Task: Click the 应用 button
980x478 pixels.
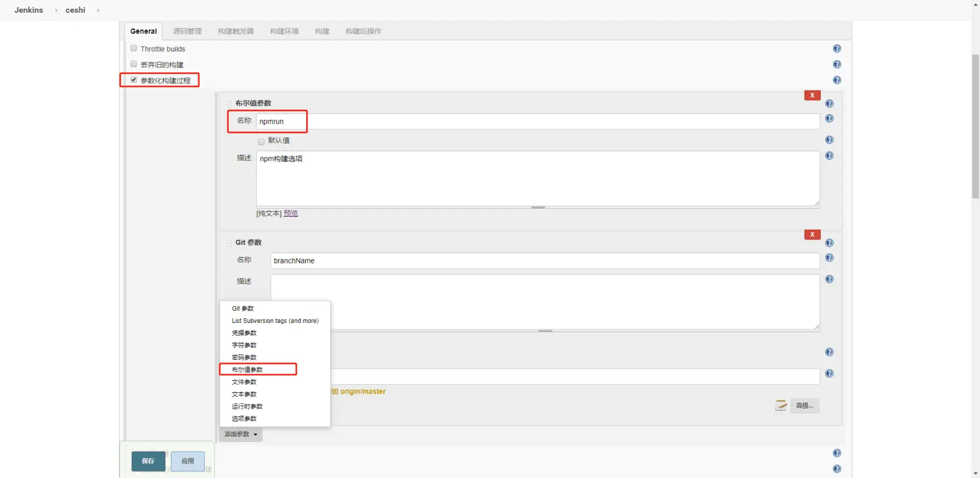Action: click(x=188, y=461)
